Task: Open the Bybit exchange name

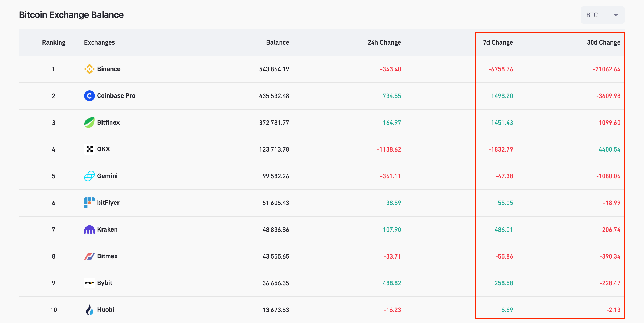Action: coord(105,283)
